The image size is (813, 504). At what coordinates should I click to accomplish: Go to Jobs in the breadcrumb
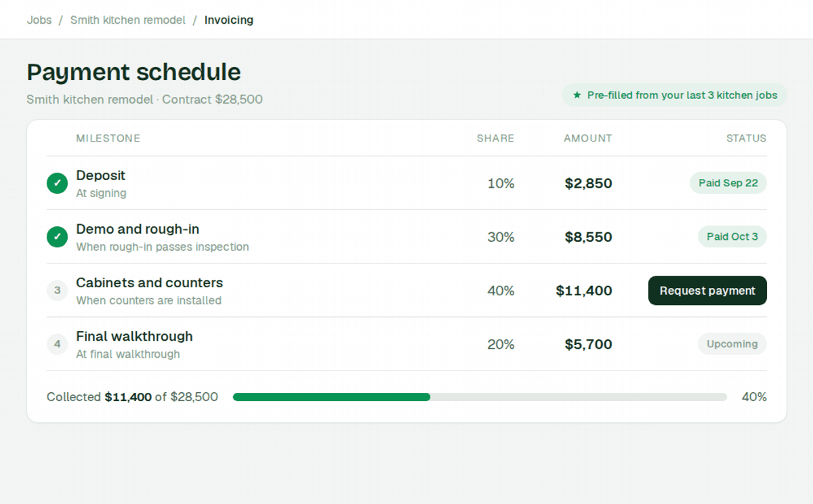(39, 20)
